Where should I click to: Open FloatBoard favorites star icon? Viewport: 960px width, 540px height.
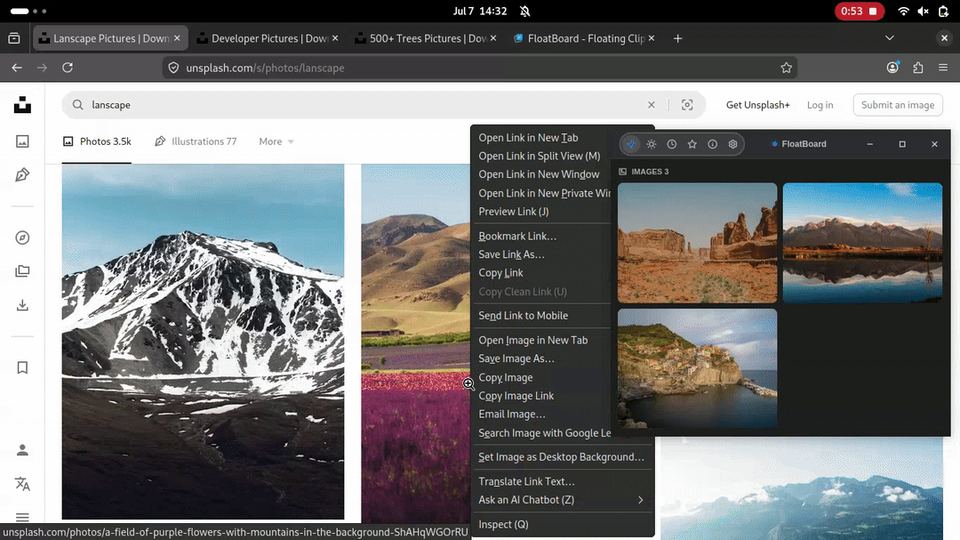(x=692, y=144)
